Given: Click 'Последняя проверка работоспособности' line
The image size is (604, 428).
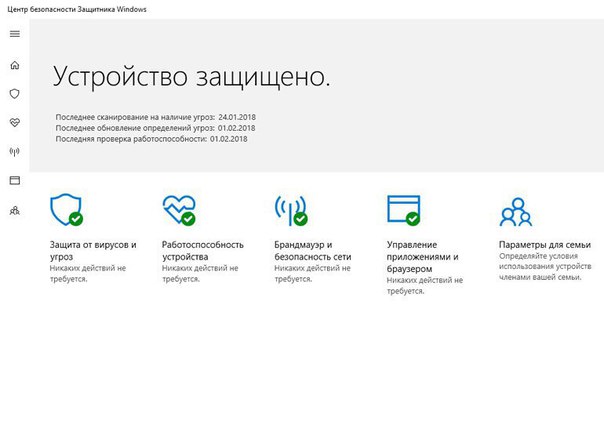Looking at the screenshot, I should [151, 139].
